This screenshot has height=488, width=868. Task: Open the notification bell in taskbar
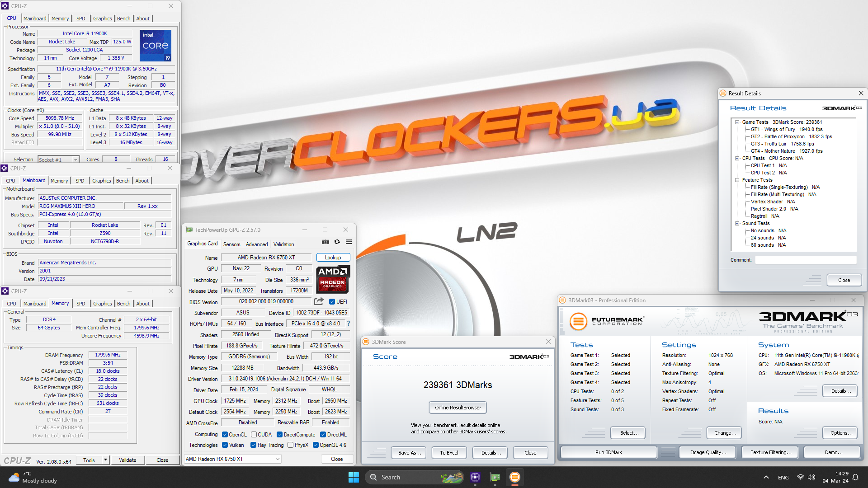[855, 477]
